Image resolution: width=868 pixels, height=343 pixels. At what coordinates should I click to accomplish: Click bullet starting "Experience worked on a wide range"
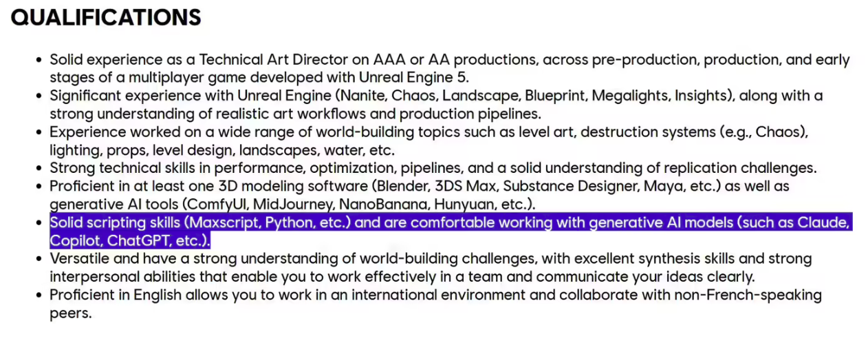pyautogui.click(x=428, y=140)
